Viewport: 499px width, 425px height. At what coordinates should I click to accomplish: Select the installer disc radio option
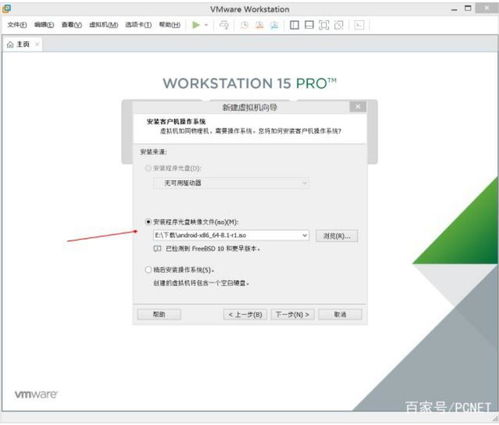pos(148,168)
